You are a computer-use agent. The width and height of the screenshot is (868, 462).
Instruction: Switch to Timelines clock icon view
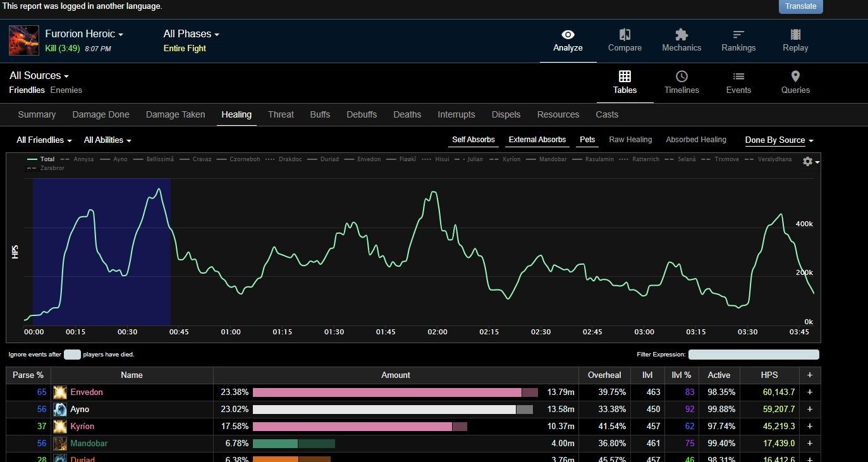[682, 76]
